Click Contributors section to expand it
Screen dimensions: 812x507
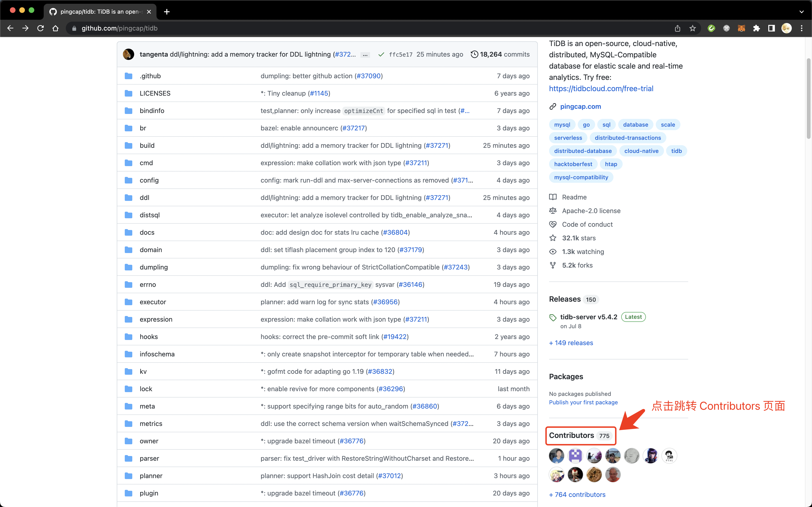[580, 435]
